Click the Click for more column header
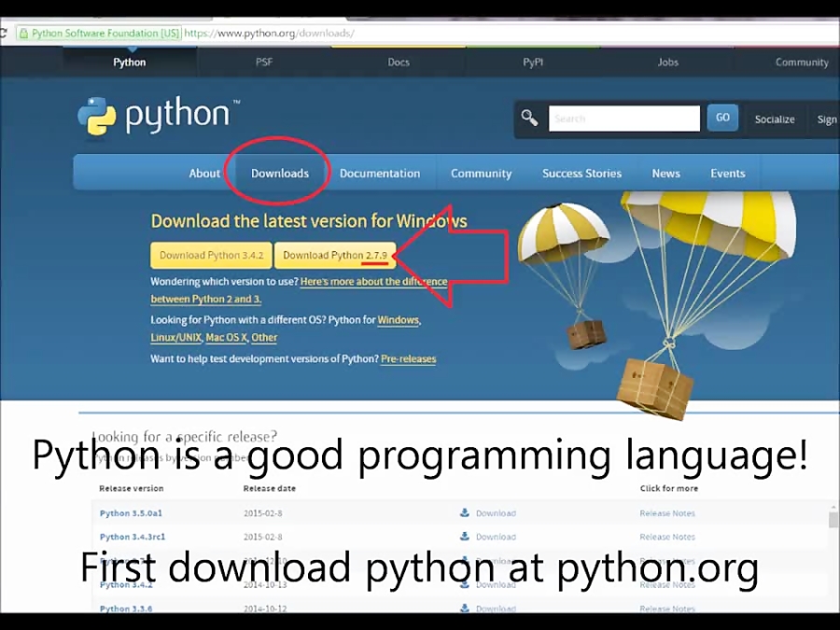 tap(668, 488)
